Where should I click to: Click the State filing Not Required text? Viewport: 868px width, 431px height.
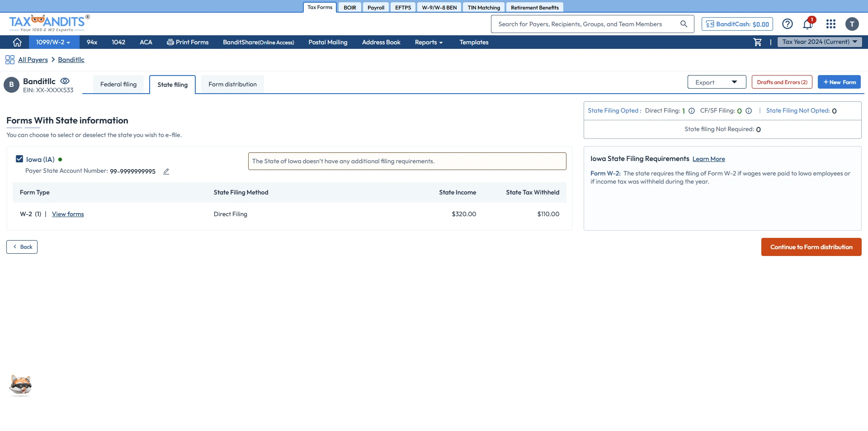tap(719, 129)
